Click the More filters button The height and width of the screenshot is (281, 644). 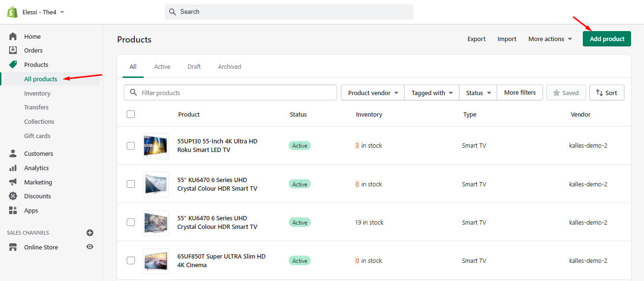(520, 93)
